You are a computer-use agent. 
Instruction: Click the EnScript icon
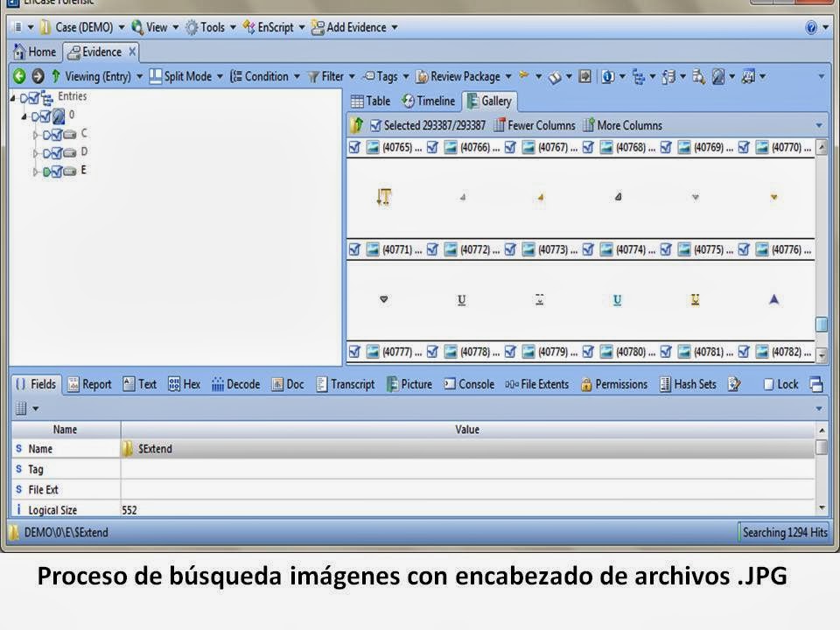coord(249,27)
